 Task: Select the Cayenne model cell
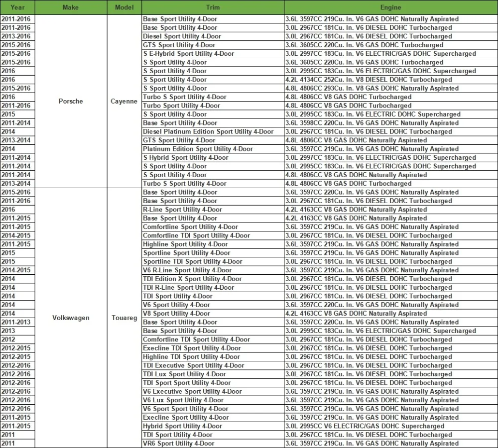pyautogui.click(x=124, y=101)
